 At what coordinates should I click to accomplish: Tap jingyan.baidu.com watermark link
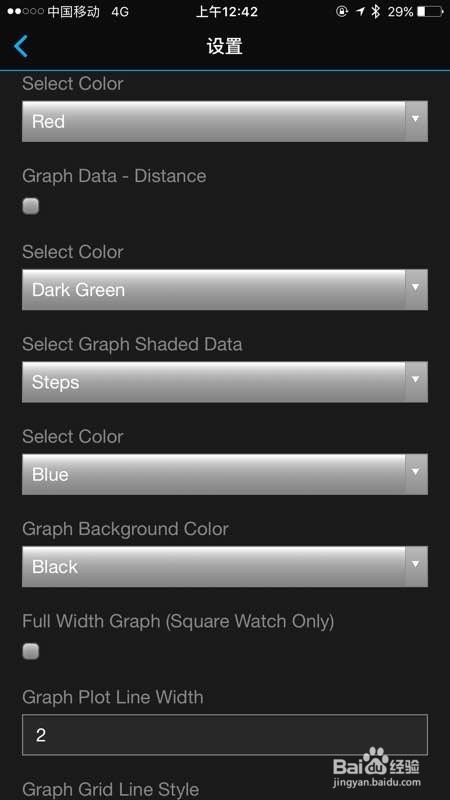click(x=377, y=782)
